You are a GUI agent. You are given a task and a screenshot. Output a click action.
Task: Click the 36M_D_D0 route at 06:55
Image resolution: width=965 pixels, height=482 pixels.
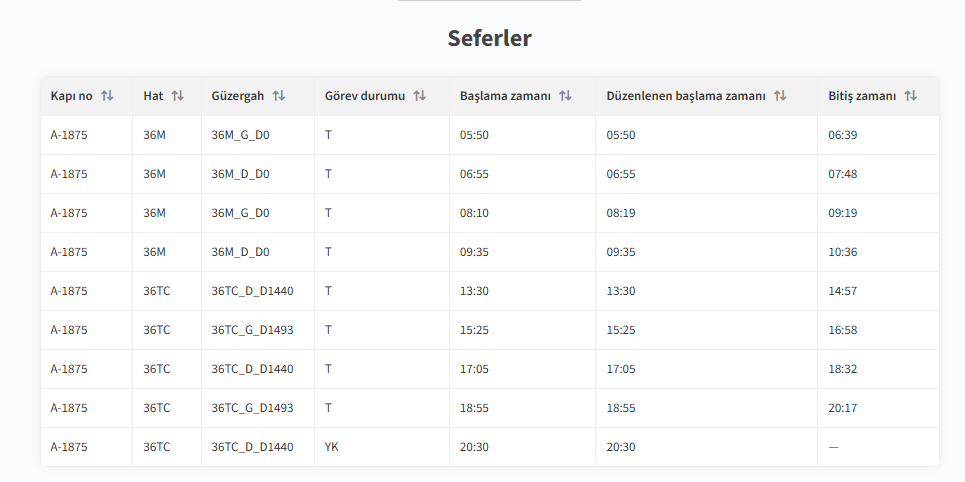pos(240,174)
